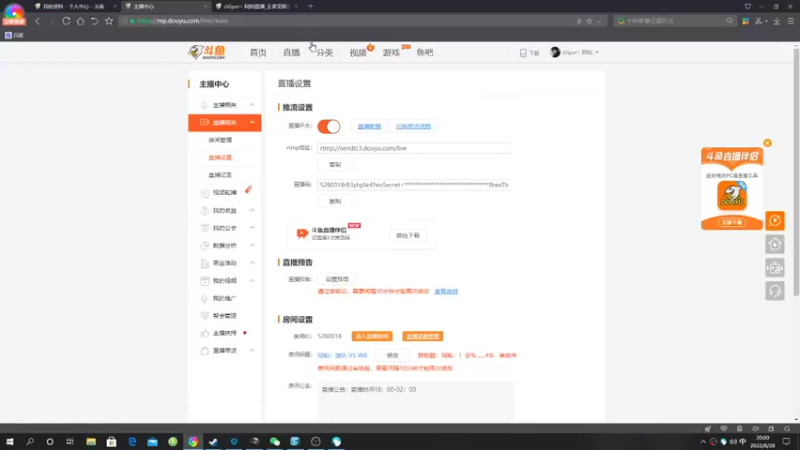Image resolution: width=800 pixels, height=450 pixels.
Task: Select 直播设置 in the sidebar
Action: click(x=220, y=157)
